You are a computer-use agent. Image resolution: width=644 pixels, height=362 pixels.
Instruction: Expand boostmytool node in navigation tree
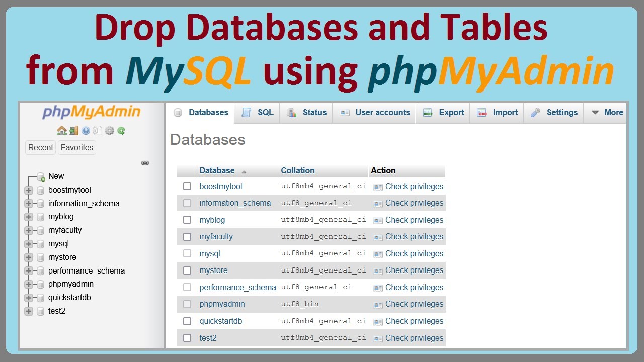coord(29,190)
